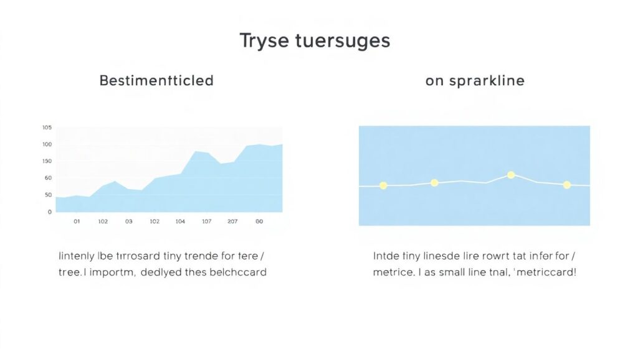The height and width of the screenshot is (364, 638).
Task: Select the "on sprarkline" chart heading
Action: click(475, 81)
